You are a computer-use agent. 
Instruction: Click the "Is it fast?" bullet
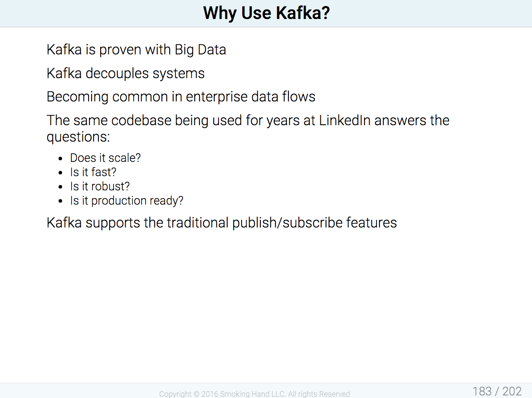pyautogui.click(x=93, y=172)
